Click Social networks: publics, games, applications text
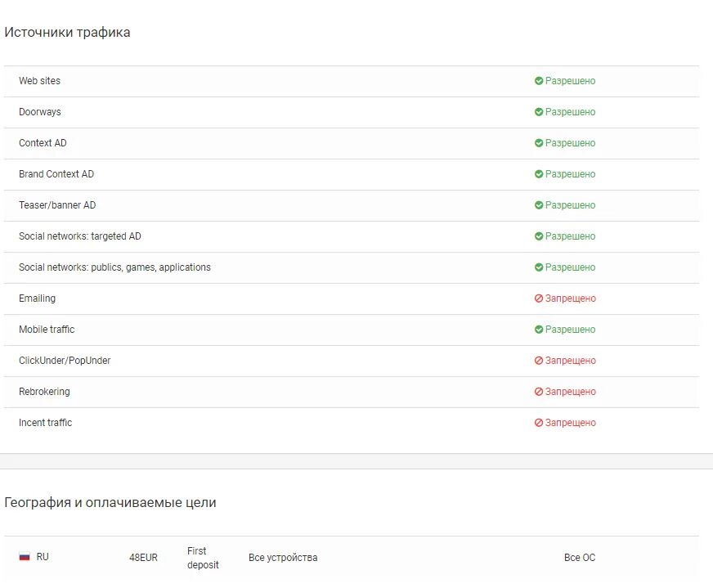This screenshot has height=588, width=713. pyautogui.click(x=114, y=267)
